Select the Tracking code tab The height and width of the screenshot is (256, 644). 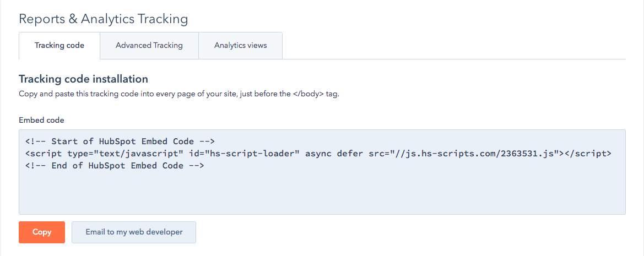(59, 46)
